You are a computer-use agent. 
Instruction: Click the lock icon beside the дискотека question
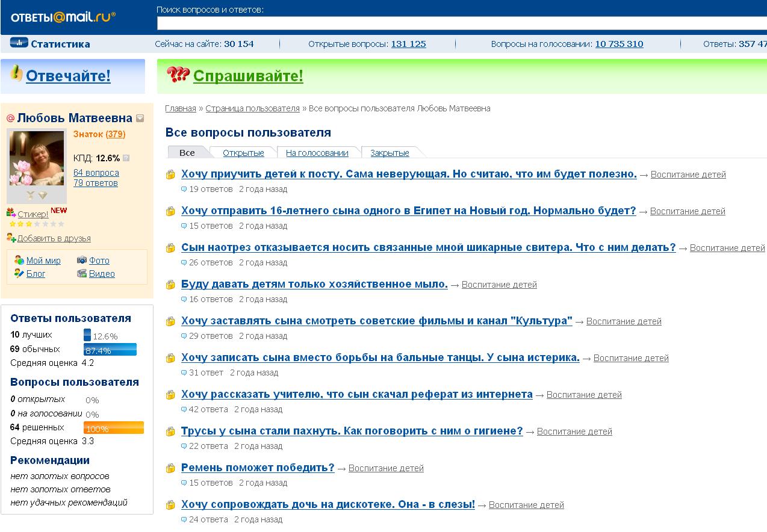pos(170,505)
